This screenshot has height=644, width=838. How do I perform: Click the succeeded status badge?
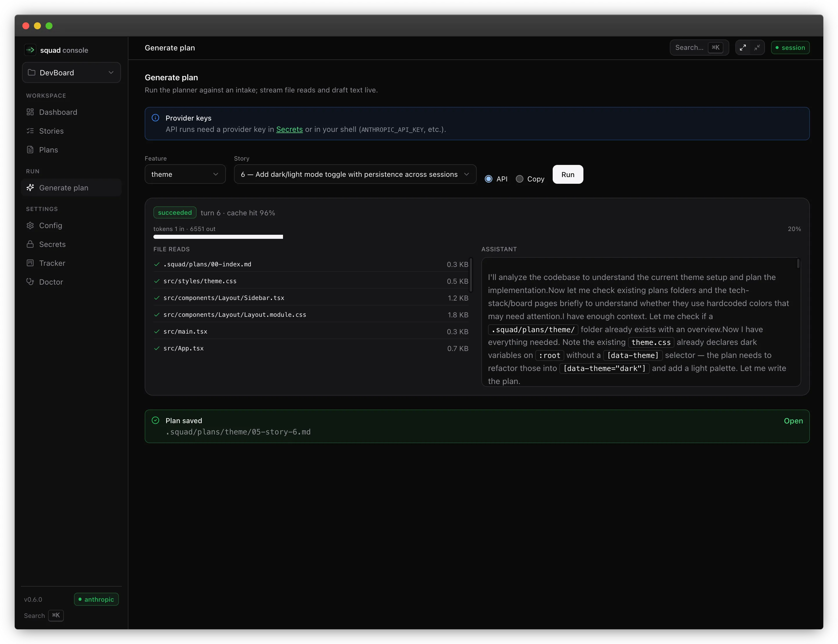coord(175,212)
